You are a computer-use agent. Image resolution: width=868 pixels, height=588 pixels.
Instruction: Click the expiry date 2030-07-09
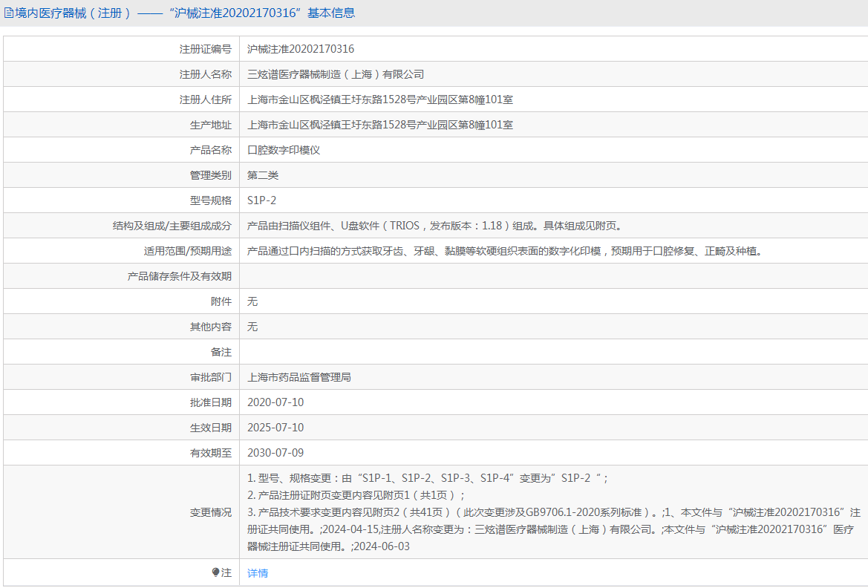pyautogui.click(x=275, y=453)
